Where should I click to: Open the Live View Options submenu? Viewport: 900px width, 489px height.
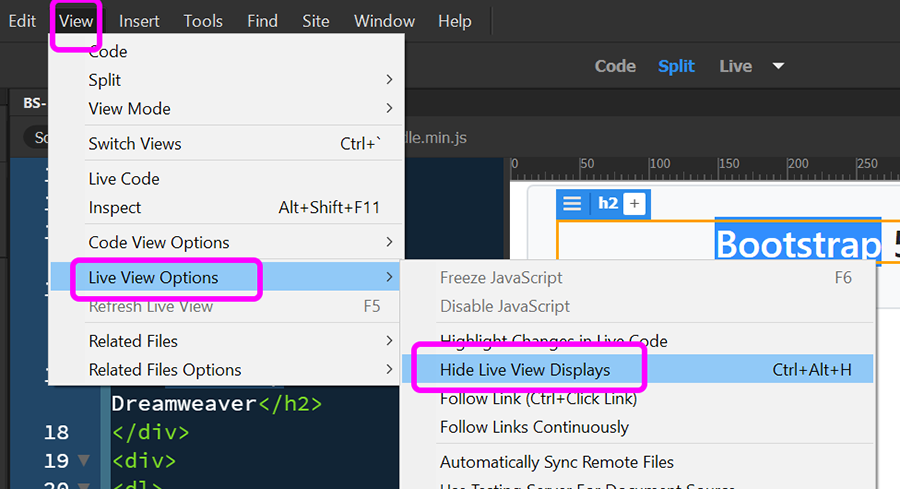227,277
